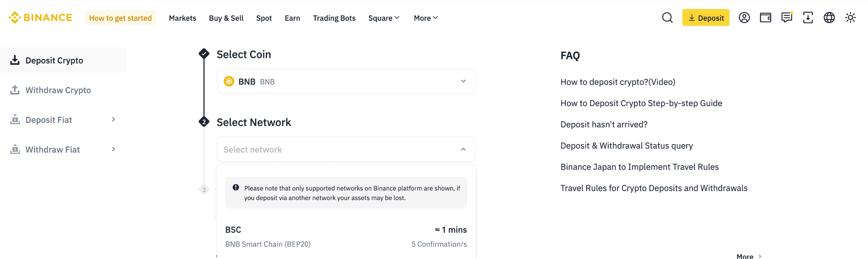Toggle the light/dark theme sun icon
The height and width of the screenshot is (259, 868).
tap(850, 18)
